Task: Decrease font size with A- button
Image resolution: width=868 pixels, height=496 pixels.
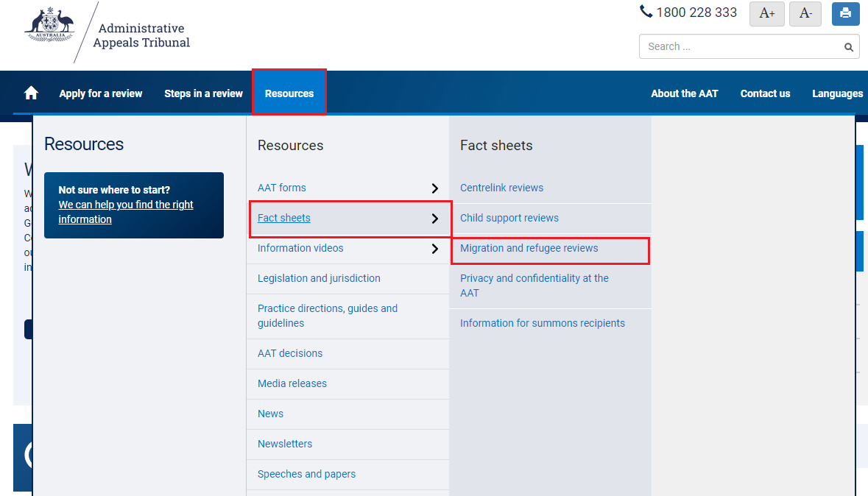Action: pyautogui.click(x=805, y=13)
